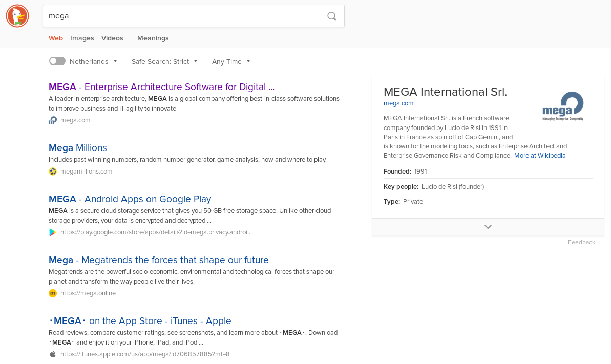
Task: Click the DuckDuckGo duck logo
Action: click(17, 16)
